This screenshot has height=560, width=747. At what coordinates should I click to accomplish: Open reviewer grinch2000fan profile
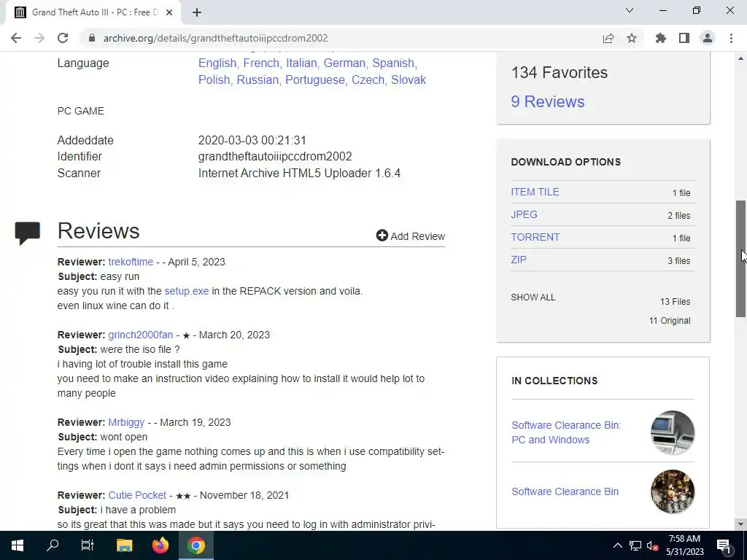tap(141, 335)
